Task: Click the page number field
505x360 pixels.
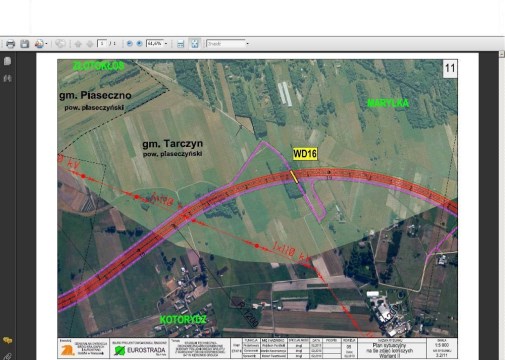Action: tap(102, 43)
